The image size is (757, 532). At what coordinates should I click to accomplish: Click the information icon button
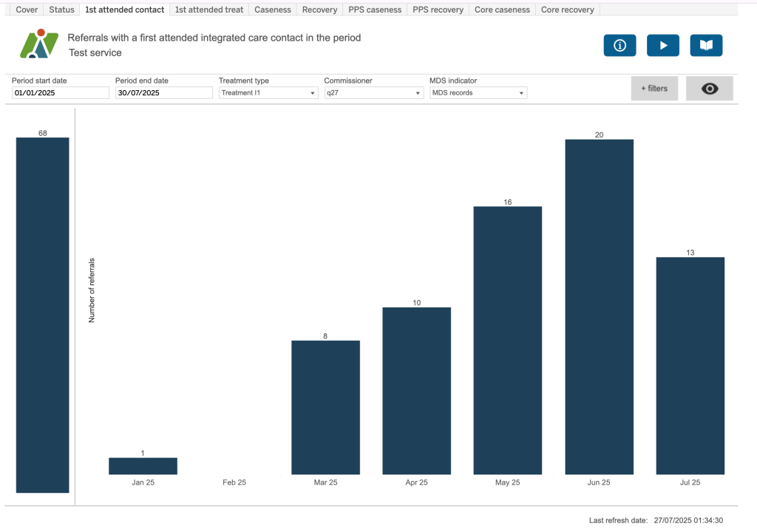point(619,45)
